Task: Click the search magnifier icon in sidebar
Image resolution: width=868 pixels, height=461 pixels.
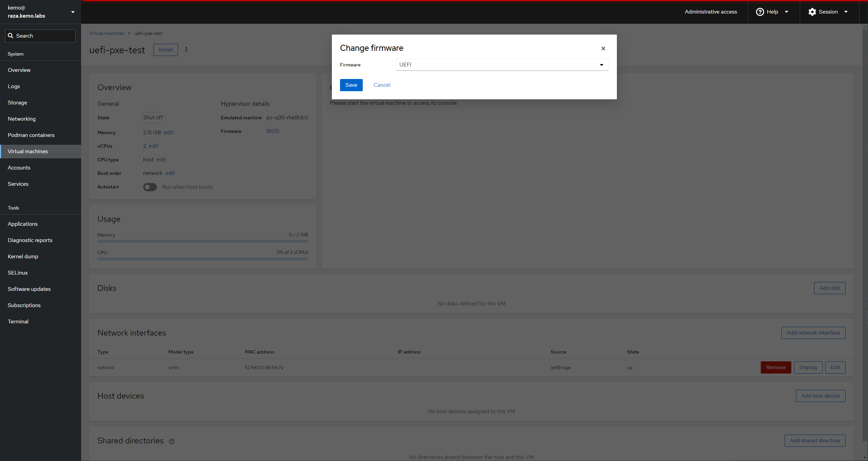Action: (x=11, y=36)
